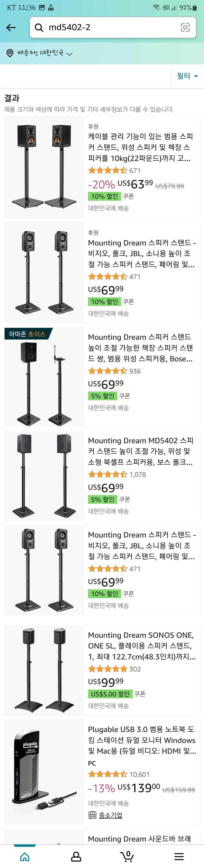Screen dimensions: 204x868
Task: Open the Plugable USB 3.0 docking station title
Action: (x=141, y=740)
